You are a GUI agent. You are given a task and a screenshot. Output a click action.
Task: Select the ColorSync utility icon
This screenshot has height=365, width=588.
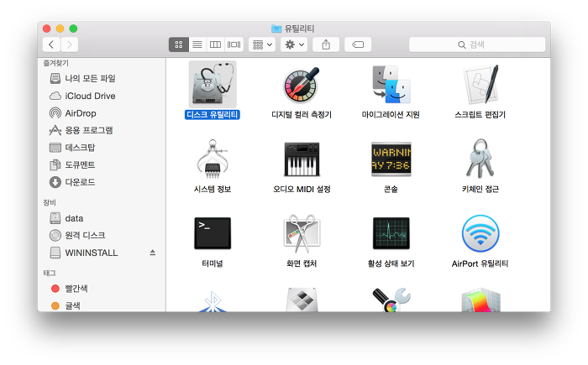[x=391, y=300]
